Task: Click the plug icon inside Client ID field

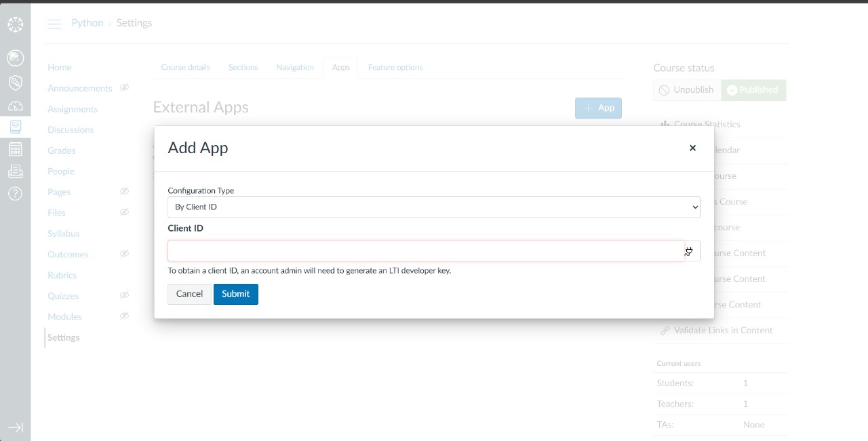Action: [x=689, y=251]
